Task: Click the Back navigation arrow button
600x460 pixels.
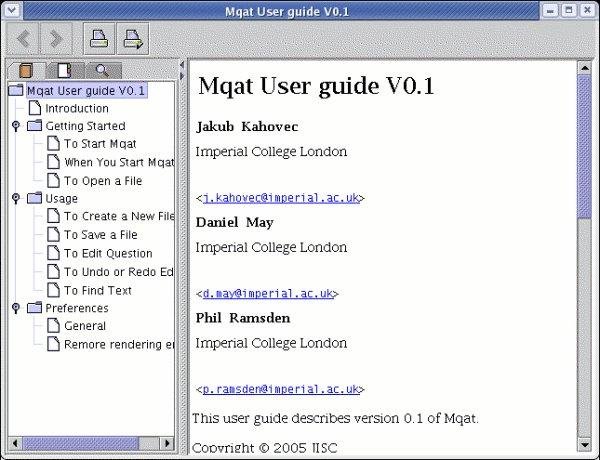Action: [23, 39]
